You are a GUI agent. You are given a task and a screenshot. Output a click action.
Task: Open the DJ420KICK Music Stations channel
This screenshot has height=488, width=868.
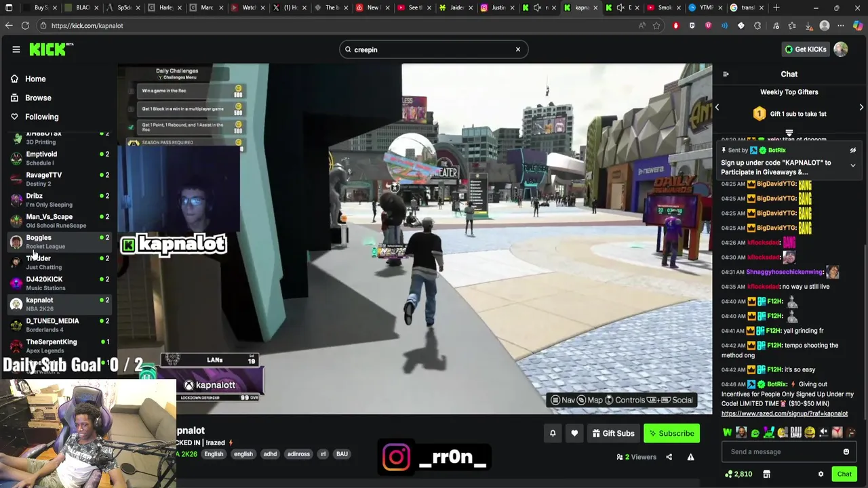click(x=58, y=283)
